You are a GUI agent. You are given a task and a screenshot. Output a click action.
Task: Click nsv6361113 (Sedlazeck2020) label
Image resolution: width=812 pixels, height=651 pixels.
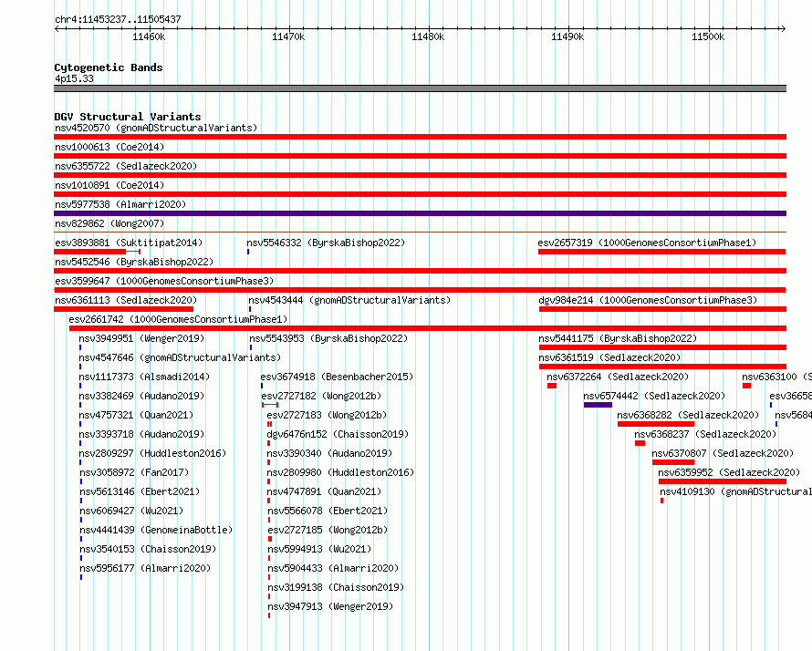126,300
